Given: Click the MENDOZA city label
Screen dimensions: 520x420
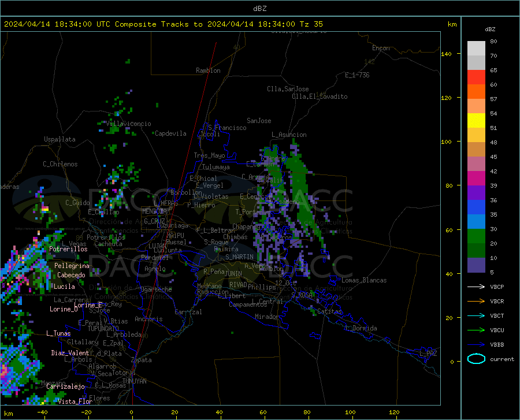Looking at the screenshot, I should tap(154, 211).
